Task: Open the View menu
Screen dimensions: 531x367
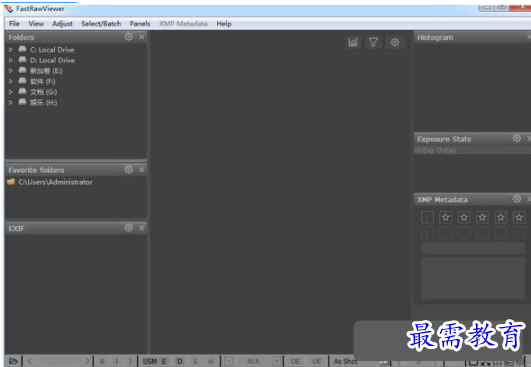Action: point(36,24)
